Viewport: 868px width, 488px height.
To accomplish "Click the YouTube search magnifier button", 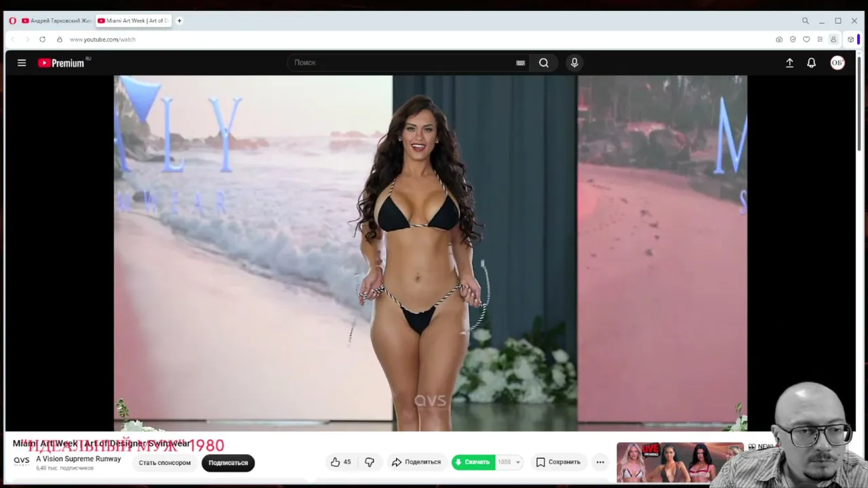I will (x=544, y=63).
